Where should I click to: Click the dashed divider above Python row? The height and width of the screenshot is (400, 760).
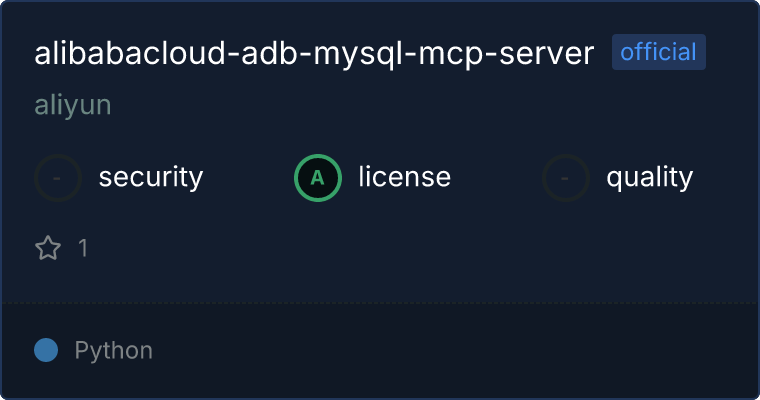pyautogui.click(x=380, y=303)
